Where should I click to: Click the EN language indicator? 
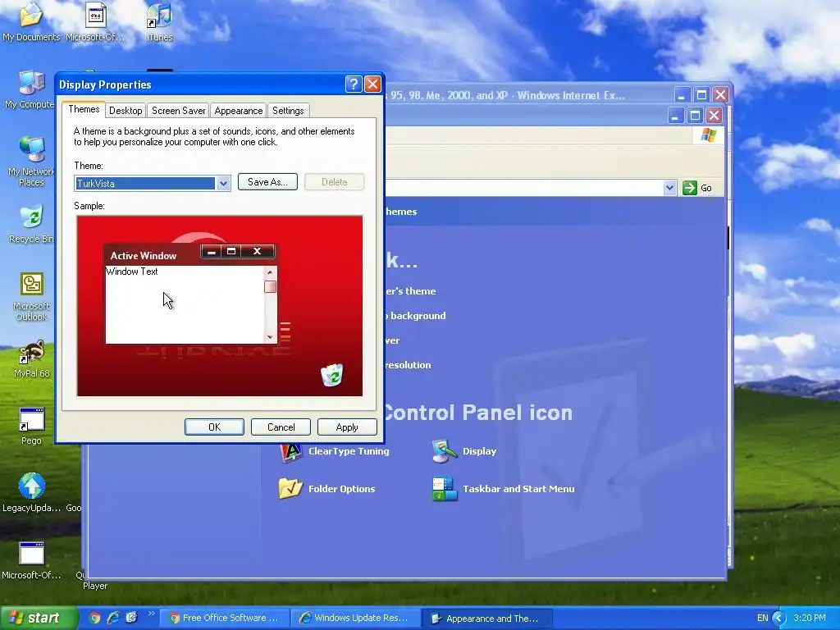pyautogui.click(x=762, y=619)
